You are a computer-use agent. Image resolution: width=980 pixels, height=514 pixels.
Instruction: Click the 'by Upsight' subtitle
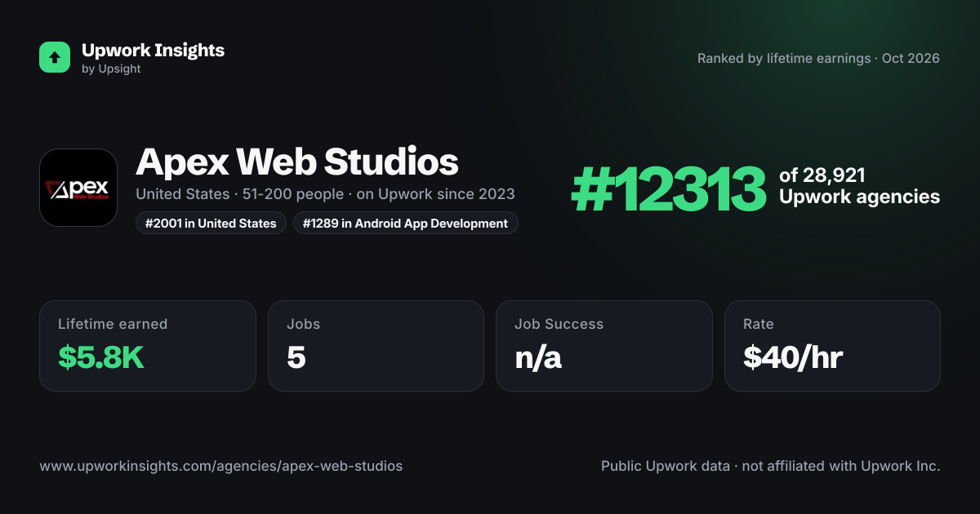111,69
